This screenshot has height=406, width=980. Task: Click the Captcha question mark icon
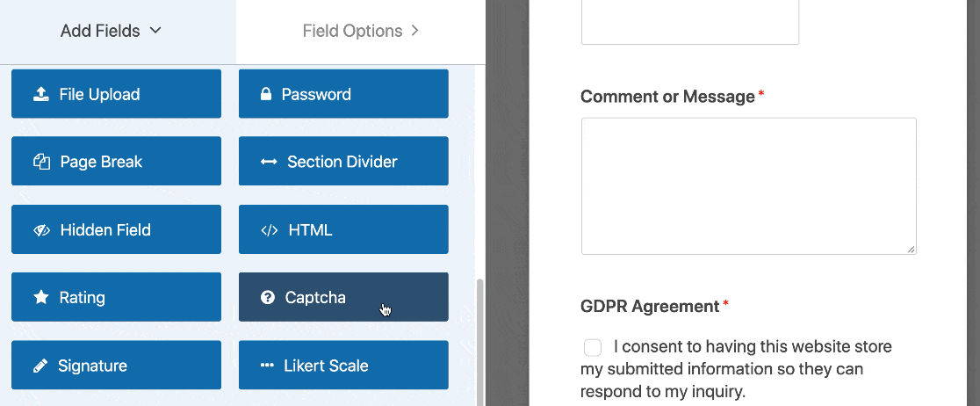tap(268, 298)
